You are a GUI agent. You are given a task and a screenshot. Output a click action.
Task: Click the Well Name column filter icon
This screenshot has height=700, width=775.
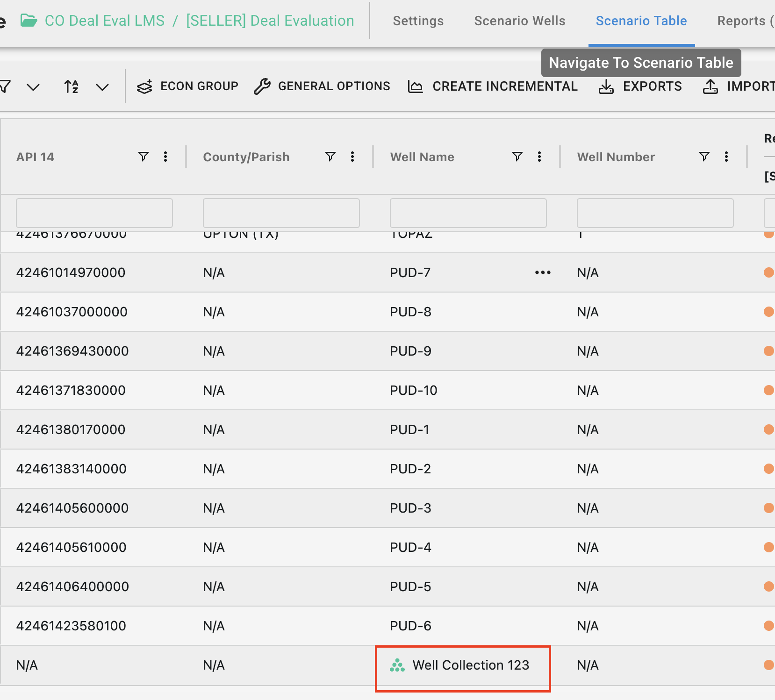click(517, 157)
